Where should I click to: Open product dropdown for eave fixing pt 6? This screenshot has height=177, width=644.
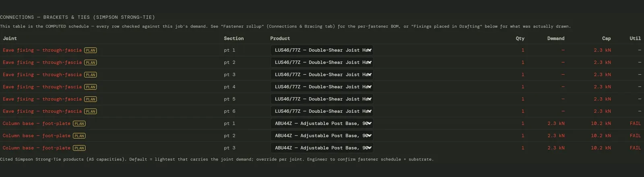(322, 111)
